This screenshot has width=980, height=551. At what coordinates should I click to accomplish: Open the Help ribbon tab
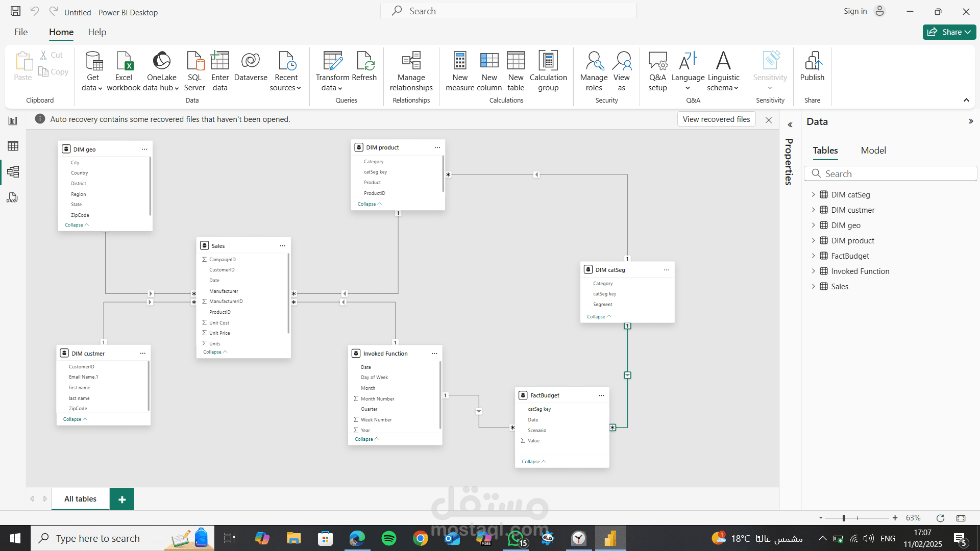pyautogui.click(x=97, y=32)
